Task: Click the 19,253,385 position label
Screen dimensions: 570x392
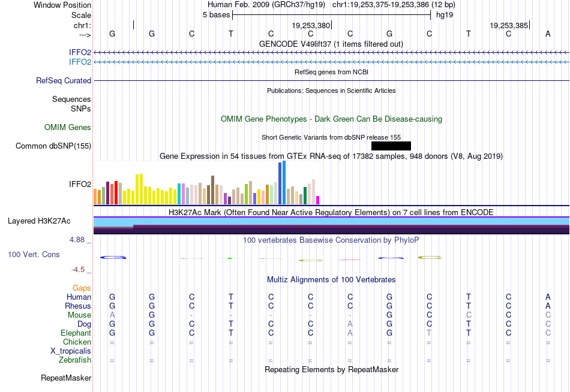Action: 509,25
